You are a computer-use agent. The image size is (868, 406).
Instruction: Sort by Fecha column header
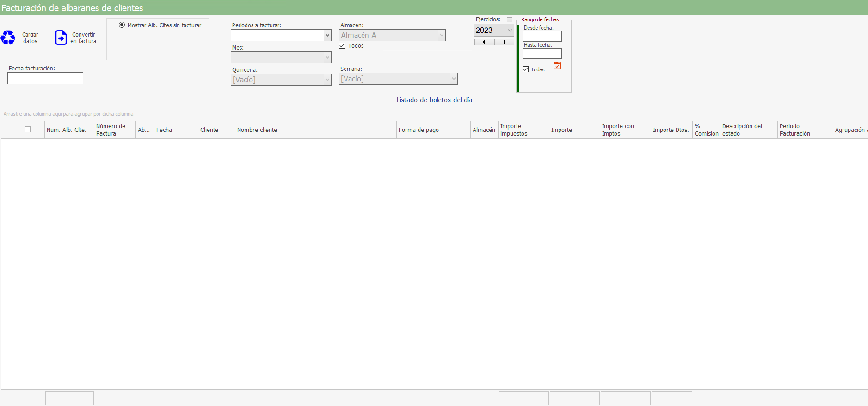pyautogui.click(x=176, y=130)
